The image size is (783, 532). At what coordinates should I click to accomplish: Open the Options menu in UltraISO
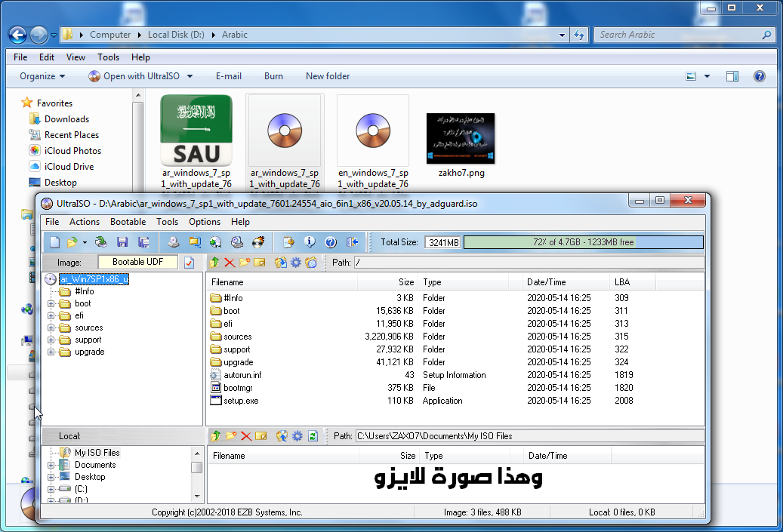coord(204,222)
